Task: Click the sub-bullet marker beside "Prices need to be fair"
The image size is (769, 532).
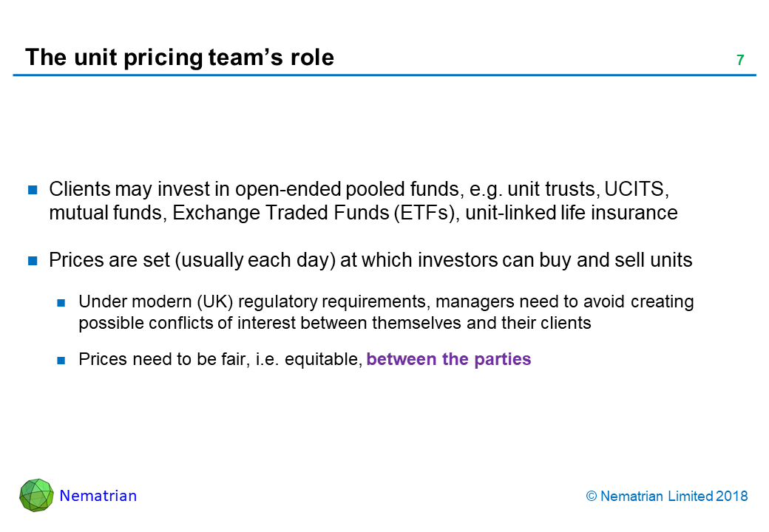Action: (63, 361)
